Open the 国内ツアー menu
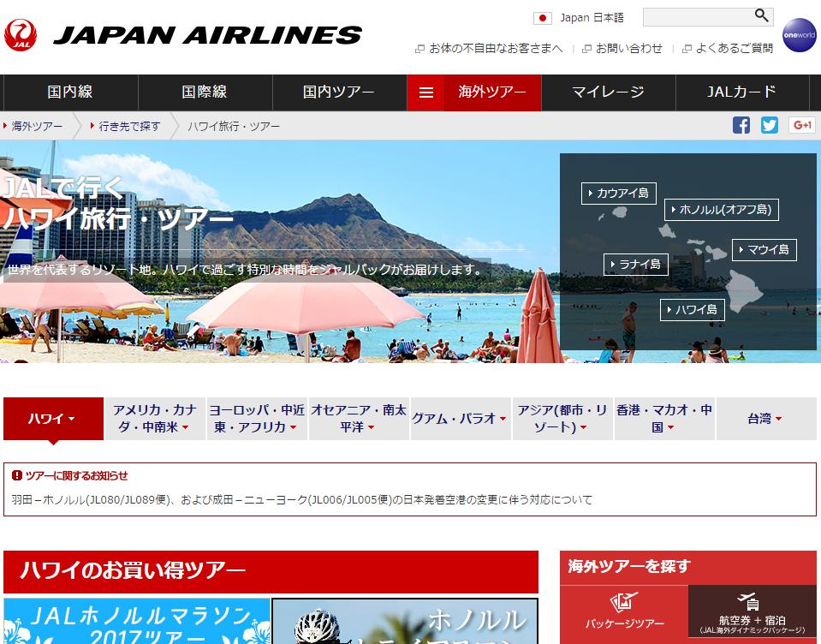This screenshot has height=644, width=821. tap(339, 92)
